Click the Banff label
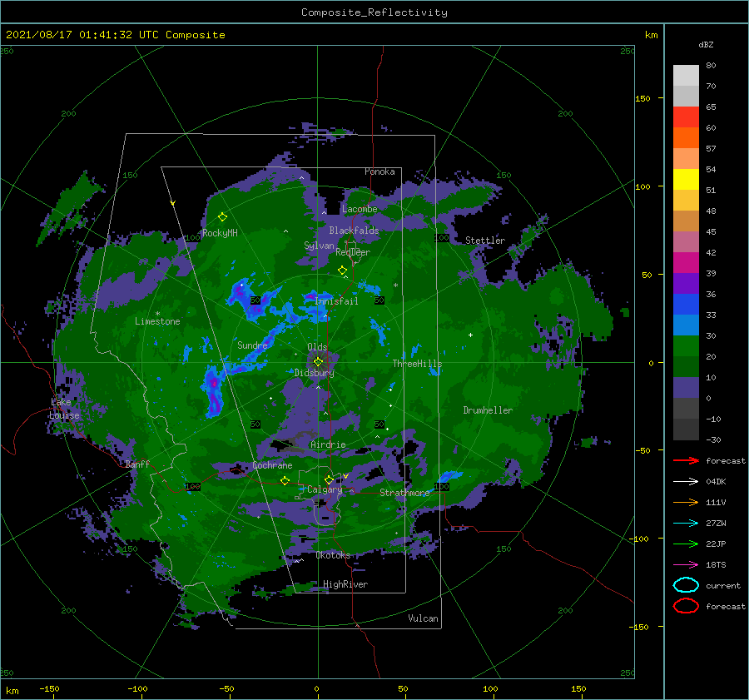This screenshot has height=700, width=749. click(x=137, y=464)
